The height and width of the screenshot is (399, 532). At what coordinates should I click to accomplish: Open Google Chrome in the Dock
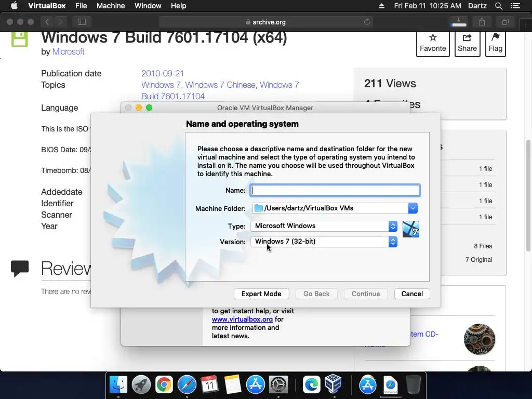pos(164,385)
